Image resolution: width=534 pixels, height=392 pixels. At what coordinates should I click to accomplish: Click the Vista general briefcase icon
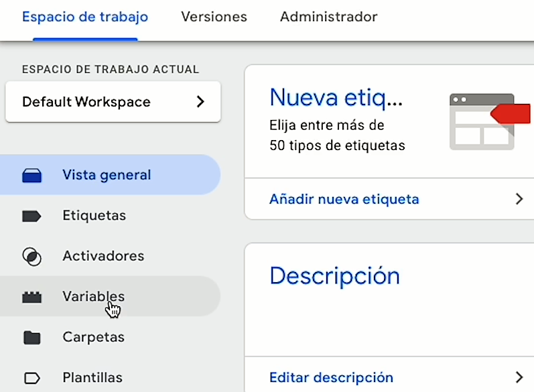click(31, 176)
